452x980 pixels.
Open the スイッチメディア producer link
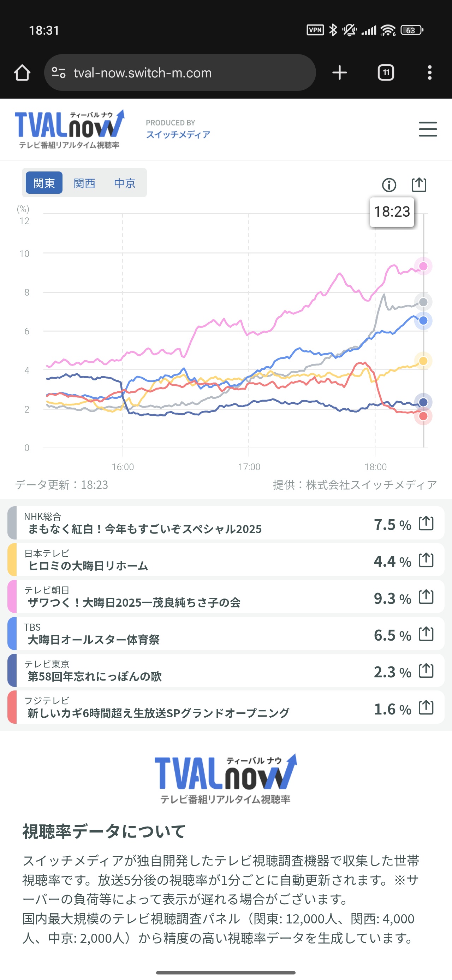click(x=178, y=134)
